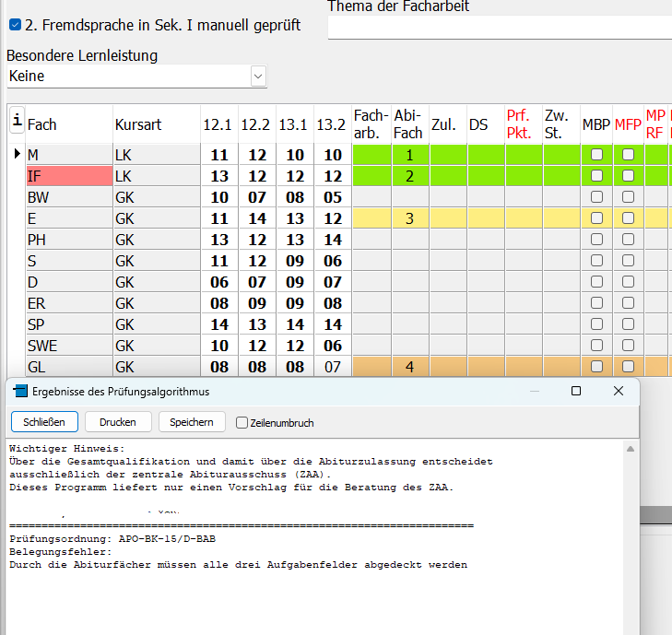
Task: Click the 'MFP' column header
Action: click(628, 124)
